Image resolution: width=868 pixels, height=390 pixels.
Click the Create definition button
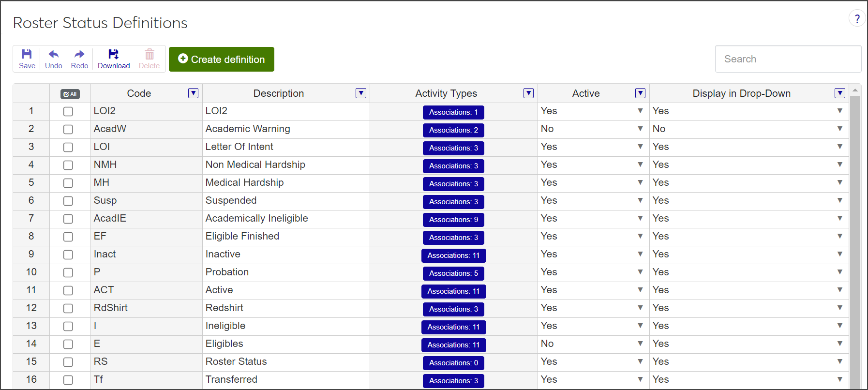coord(222,60)
